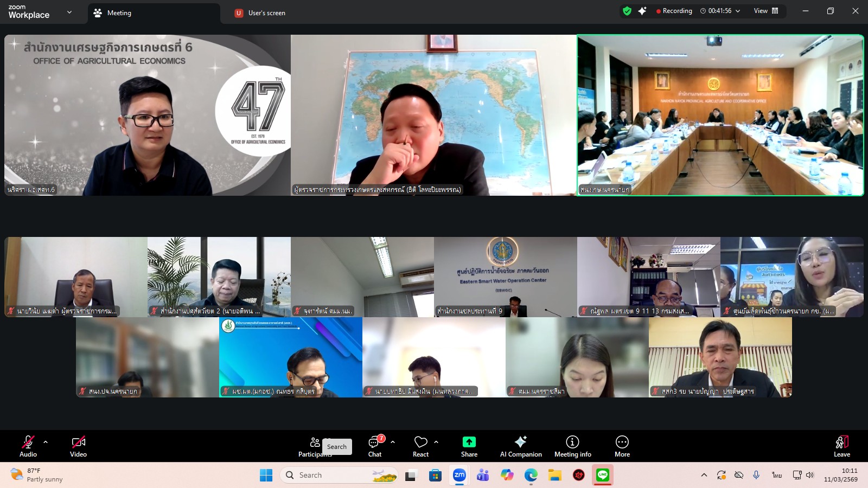Expand the Audio options chevron
The image size is (868, 488).
pyautogui.click(x=45, y=440)
